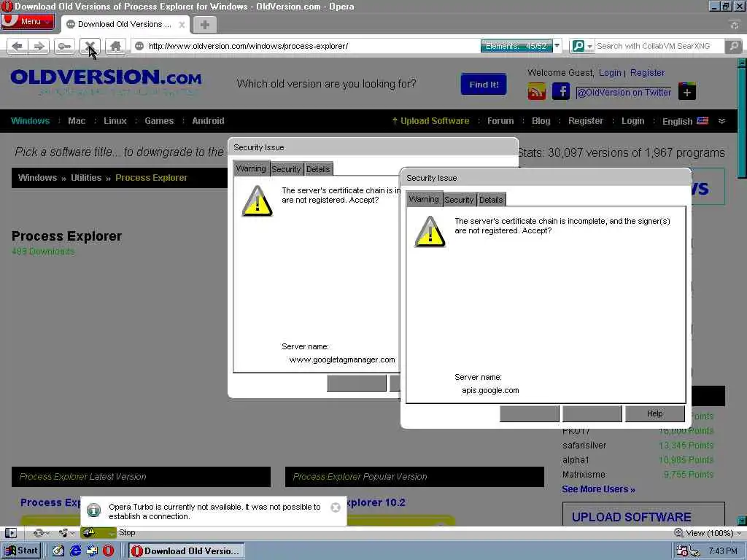The width and height of the screenshot is (747, 560).
Task: Open the RSS feed icon
Action: pos(536,91)
